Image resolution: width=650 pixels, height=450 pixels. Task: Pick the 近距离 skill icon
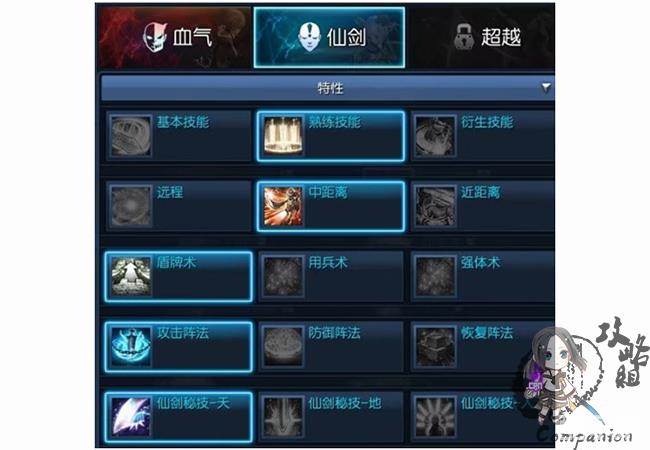tap(435, 206)
